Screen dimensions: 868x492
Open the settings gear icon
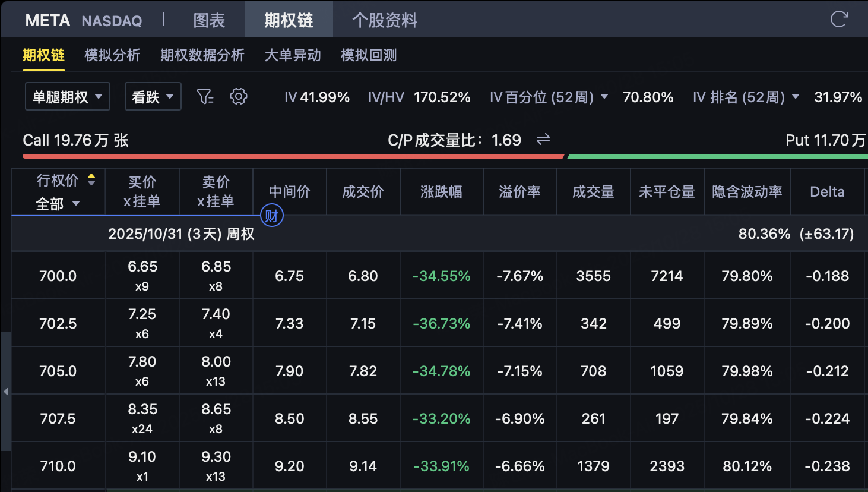coord(239,96)
